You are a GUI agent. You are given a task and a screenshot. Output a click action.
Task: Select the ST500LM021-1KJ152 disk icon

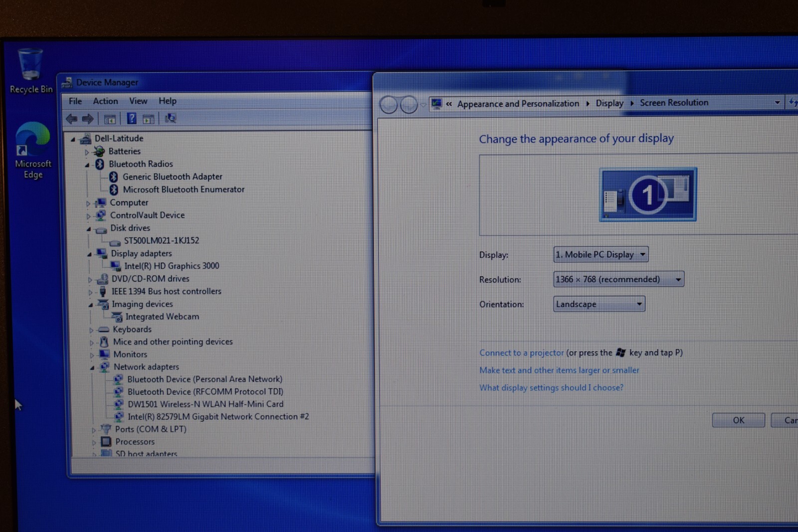tap(115, 242)
